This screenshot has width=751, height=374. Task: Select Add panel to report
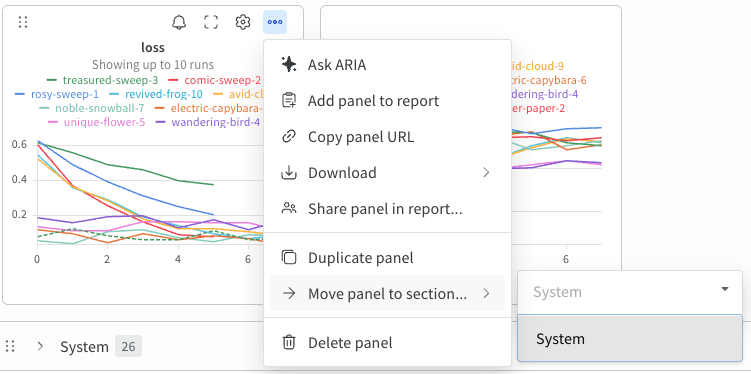[387, 101]
